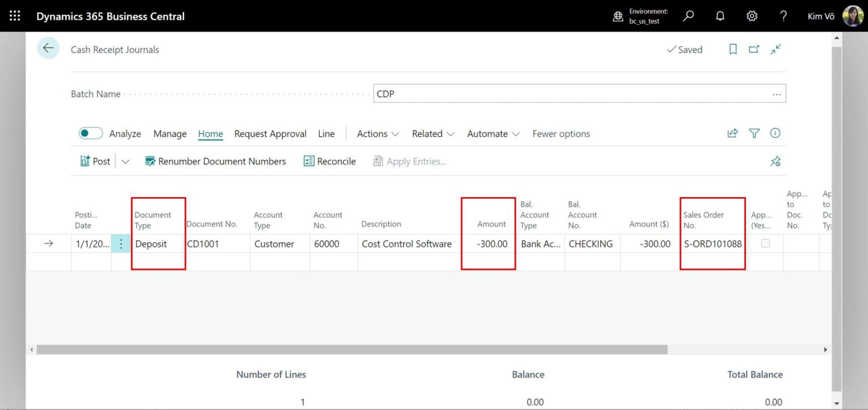Click account number 60000 cell
868x410 pixels.
click(333, 244)
